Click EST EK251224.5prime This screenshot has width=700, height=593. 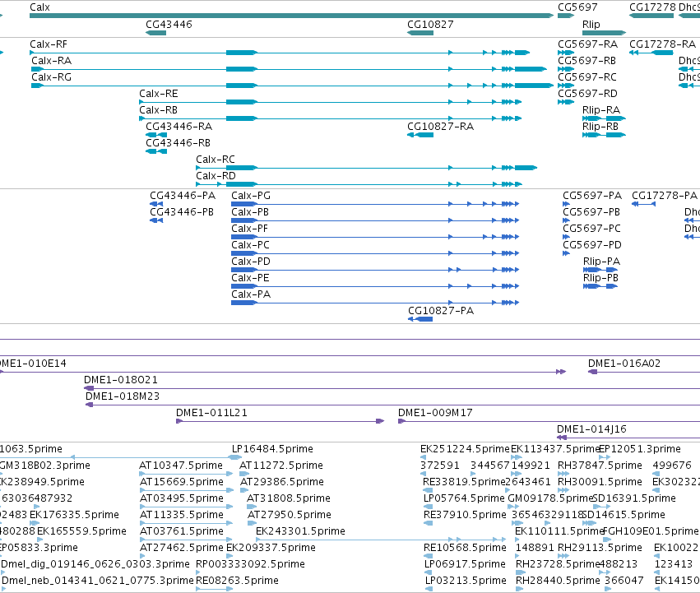pyautogui.click(x=465, y=449)
